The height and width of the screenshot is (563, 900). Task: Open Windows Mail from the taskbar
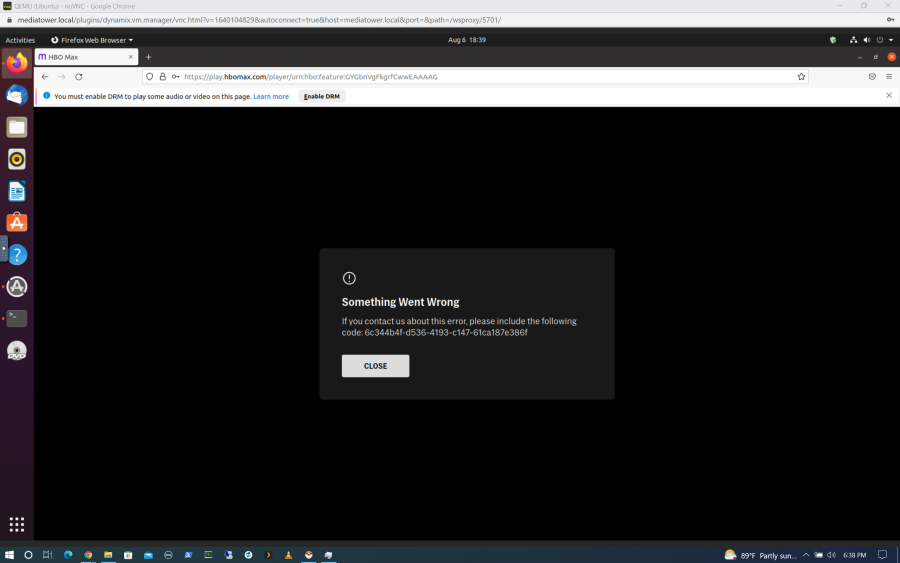[x=148, y=555]
